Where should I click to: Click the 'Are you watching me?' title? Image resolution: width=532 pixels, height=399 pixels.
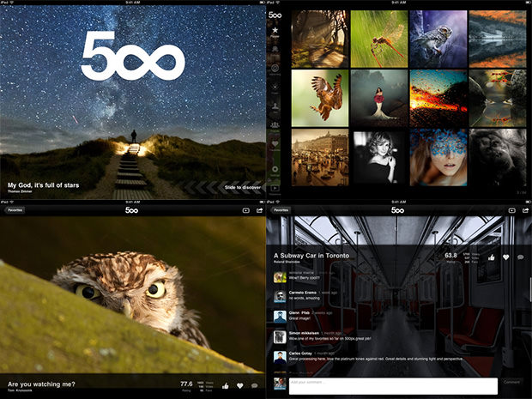pos(41,384)
